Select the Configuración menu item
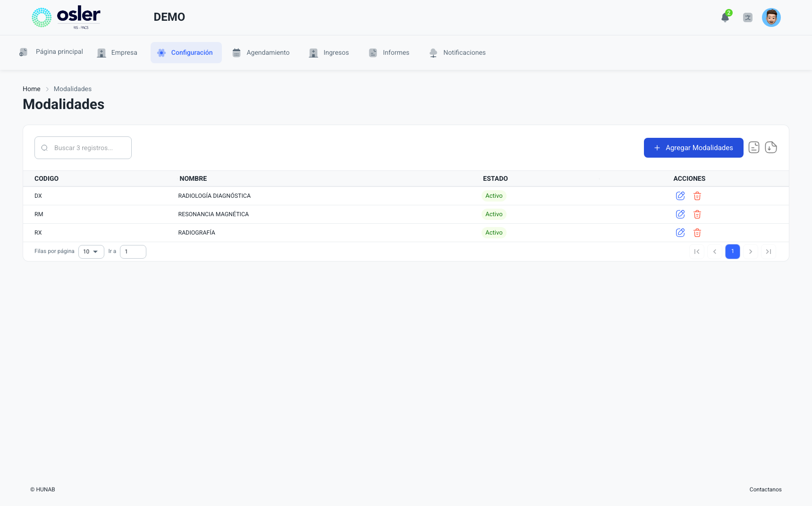The height and width of the screenshot is (506, 812). point(186,52)
